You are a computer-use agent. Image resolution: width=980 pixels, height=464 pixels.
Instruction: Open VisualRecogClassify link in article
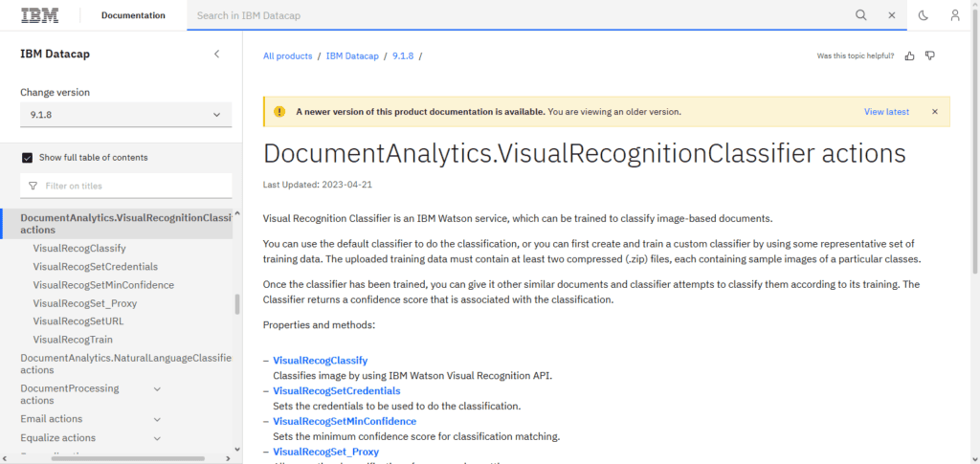coord(320,361)
